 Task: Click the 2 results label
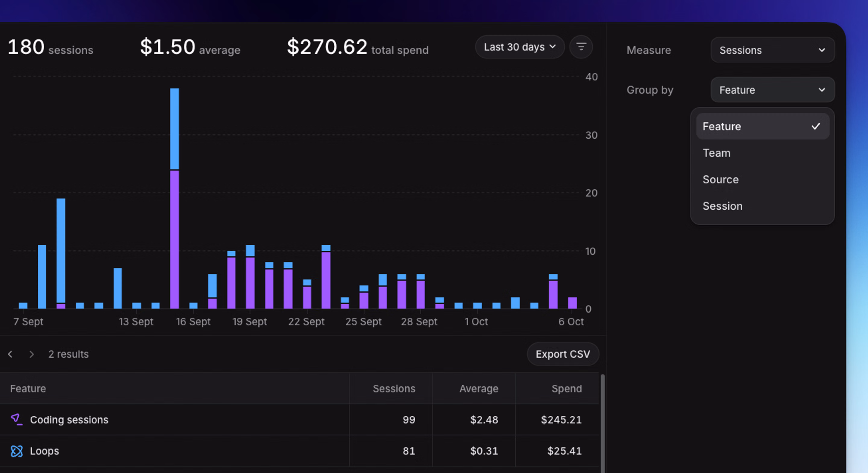[x=68, y=354]
